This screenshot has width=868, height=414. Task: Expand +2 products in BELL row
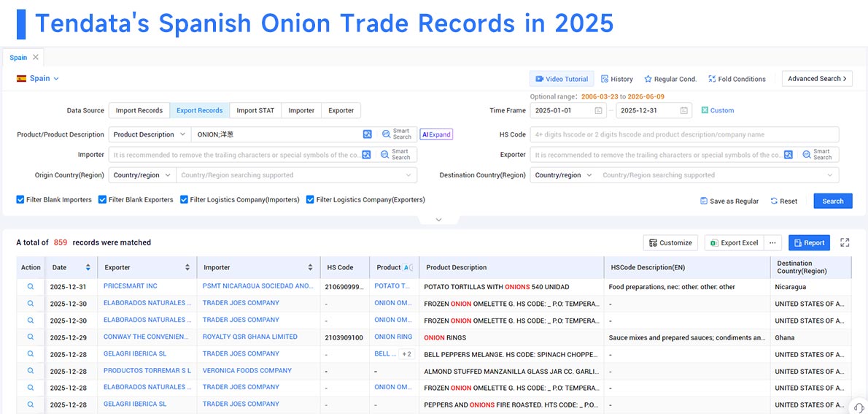pos(406,353)
